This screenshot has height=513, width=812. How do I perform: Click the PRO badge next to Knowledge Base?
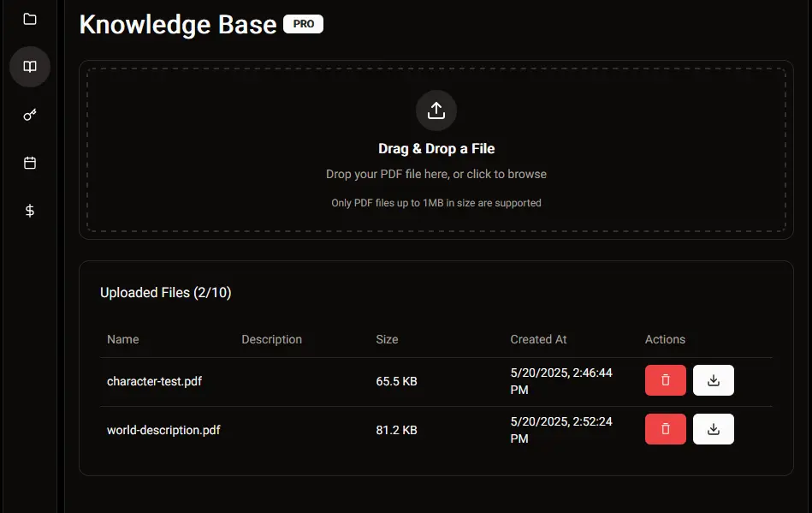(303, 24)
